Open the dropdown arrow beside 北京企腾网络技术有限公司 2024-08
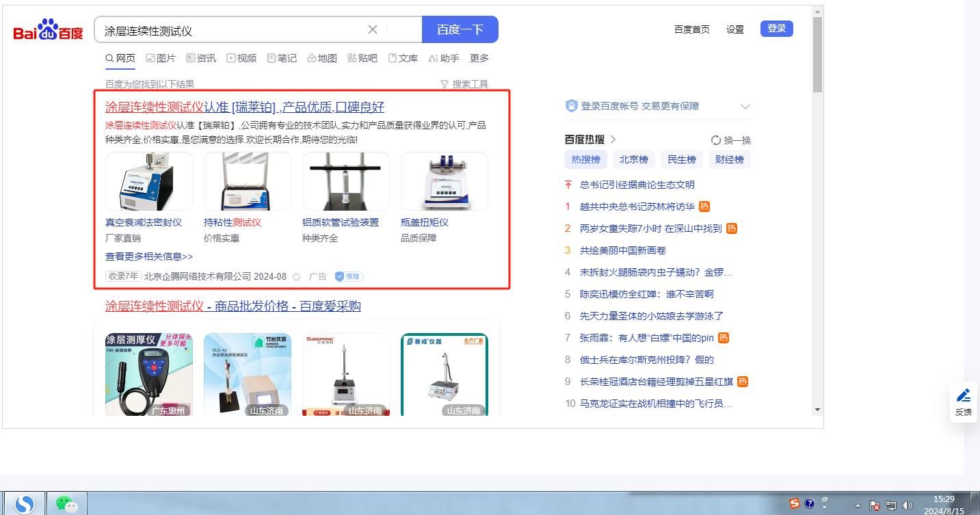980x515 pixels. (x=296, y=277)
